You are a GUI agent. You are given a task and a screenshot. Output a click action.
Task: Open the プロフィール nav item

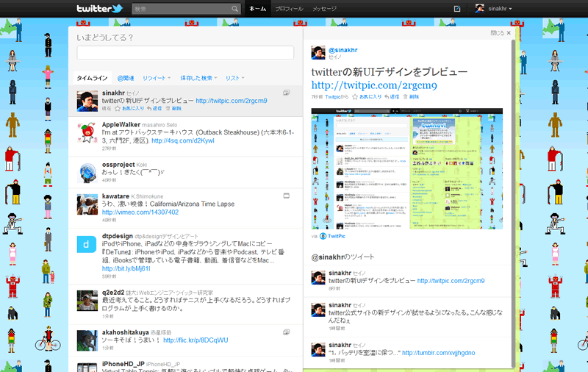289,9
